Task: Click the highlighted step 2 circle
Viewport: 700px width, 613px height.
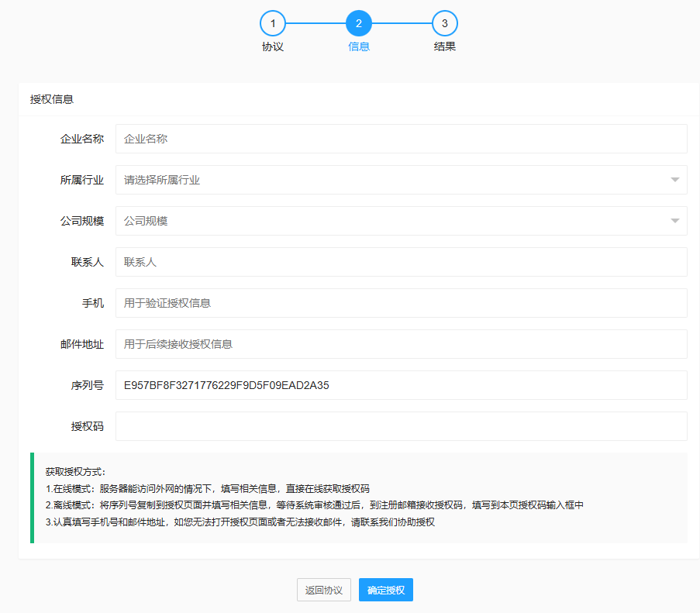Action: coord(358,23)
